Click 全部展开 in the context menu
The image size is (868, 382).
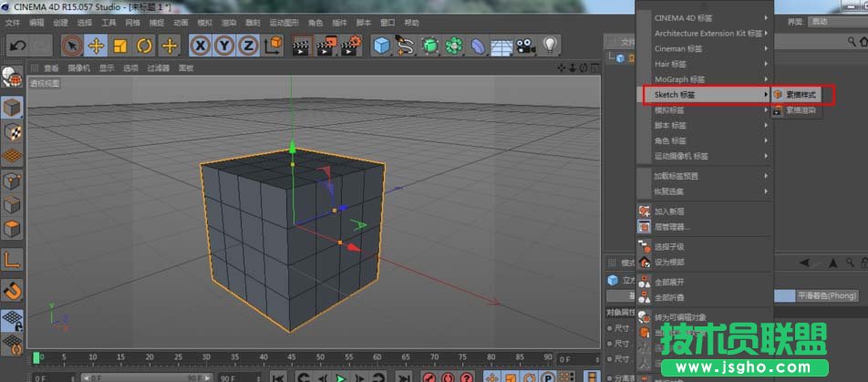tap(669, 283)
